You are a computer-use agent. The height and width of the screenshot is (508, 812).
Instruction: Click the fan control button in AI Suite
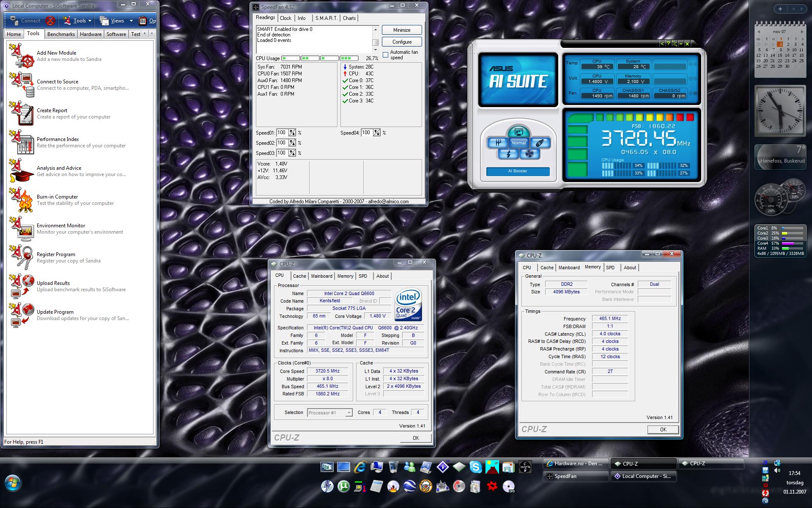click(529, 154)
